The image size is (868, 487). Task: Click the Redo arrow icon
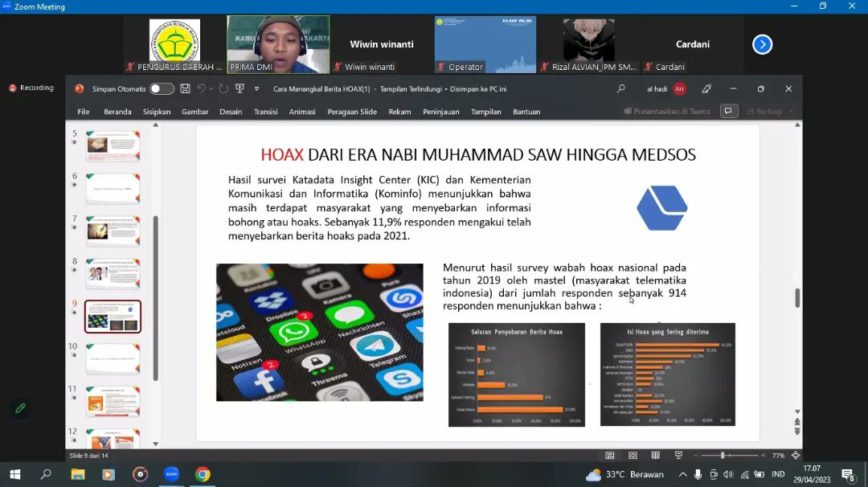click(223, 88)
